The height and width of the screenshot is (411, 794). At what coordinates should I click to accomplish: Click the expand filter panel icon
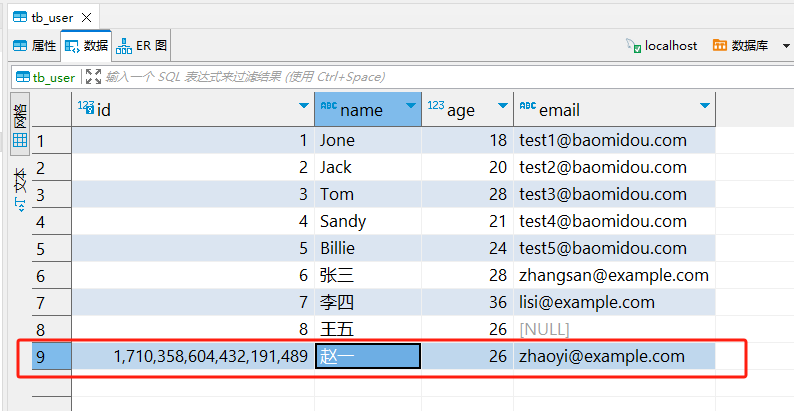93,77
